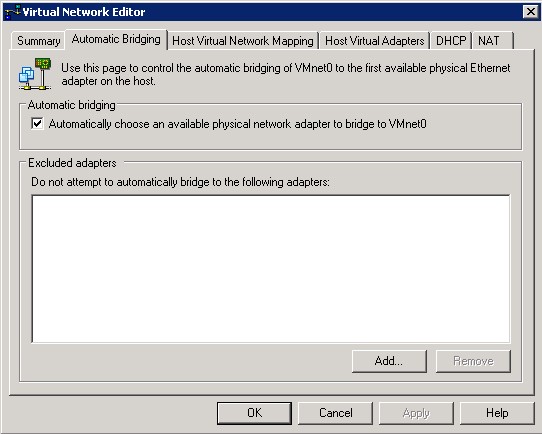The width and height of the screenshot is (542, 434).
Task: Click Add... to exclude an adapter
Action: (389, 361)
